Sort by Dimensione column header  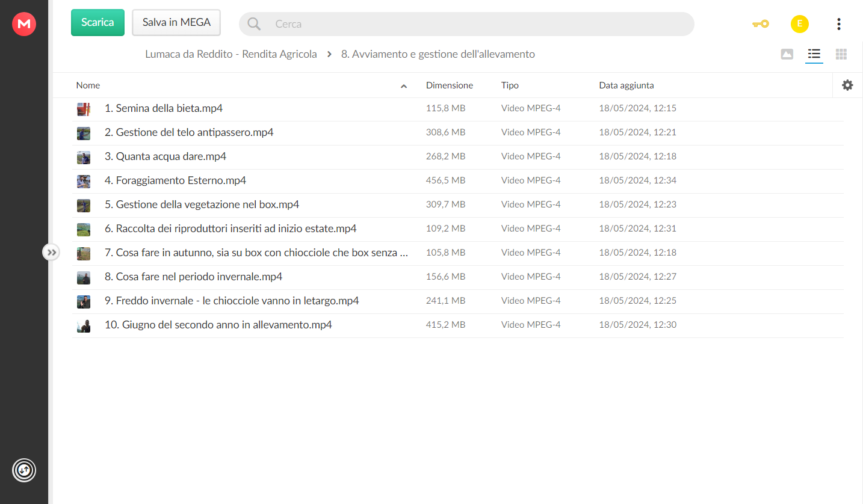[x=450, y=85]
